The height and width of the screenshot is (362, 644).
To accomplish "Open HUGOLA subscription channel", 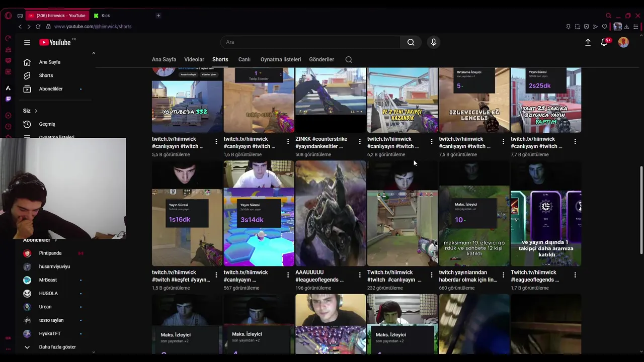I will point(48,294).
